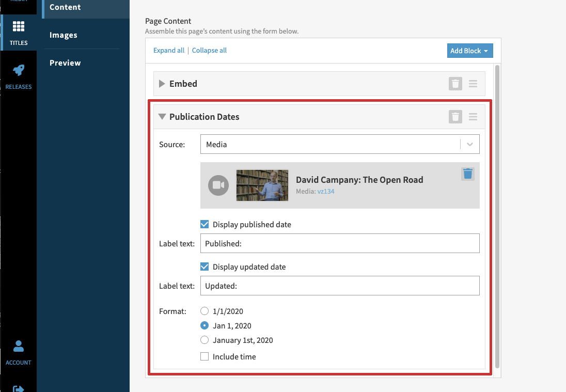Click the Embed block drag handle
This screenshot has width=566, height=392.
473,84
